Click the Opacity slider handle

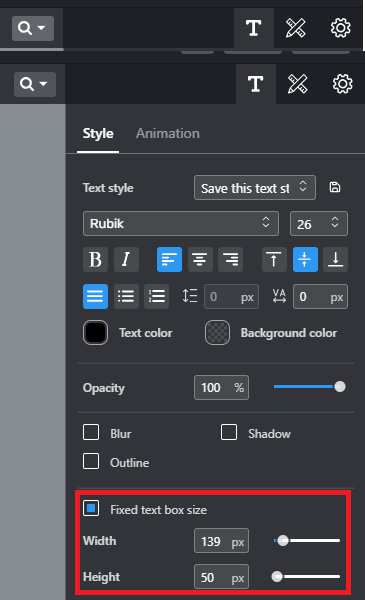(x=339, y=387)
